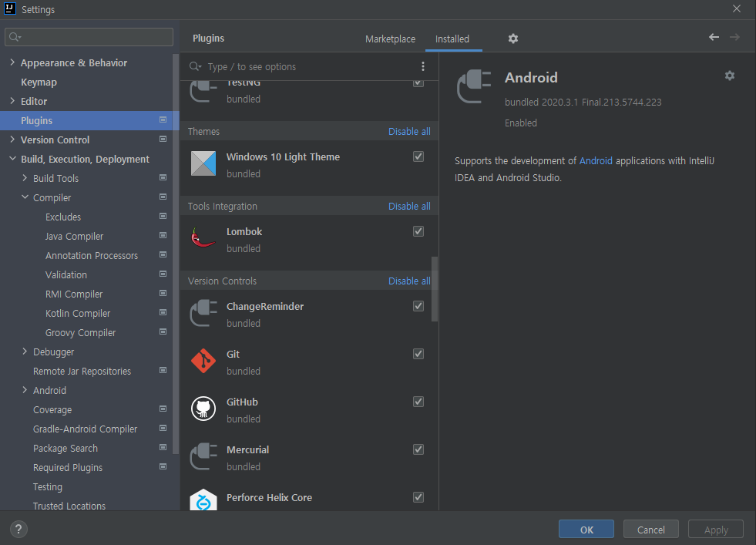Click the Apply button

tap(715, 530)
